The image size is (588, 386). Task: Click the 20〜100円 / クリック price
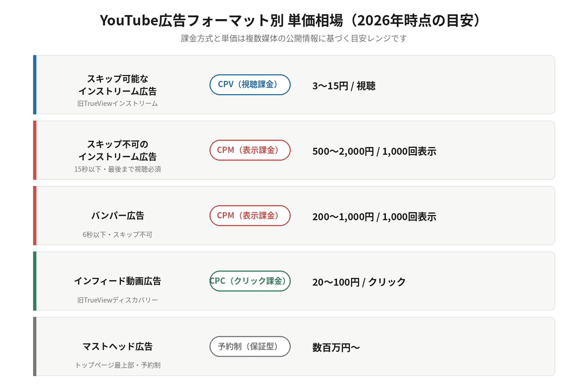tap(359, 282)
